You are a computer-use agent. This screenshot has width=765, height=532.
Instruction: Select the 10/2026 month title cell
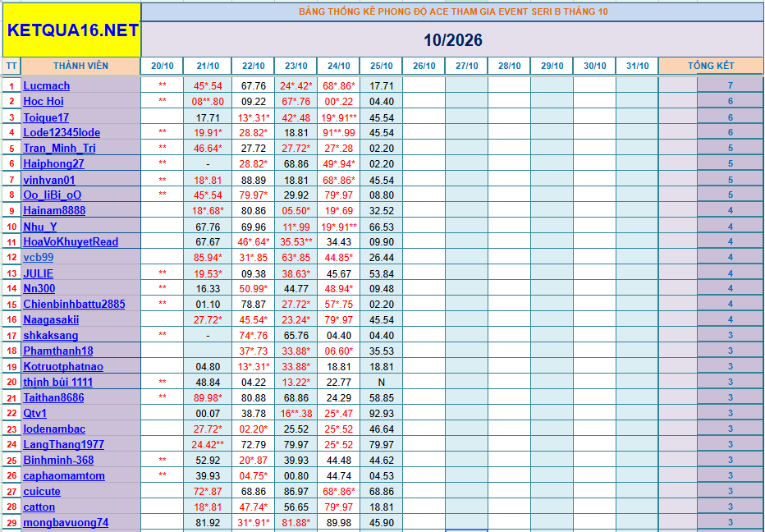452,39
